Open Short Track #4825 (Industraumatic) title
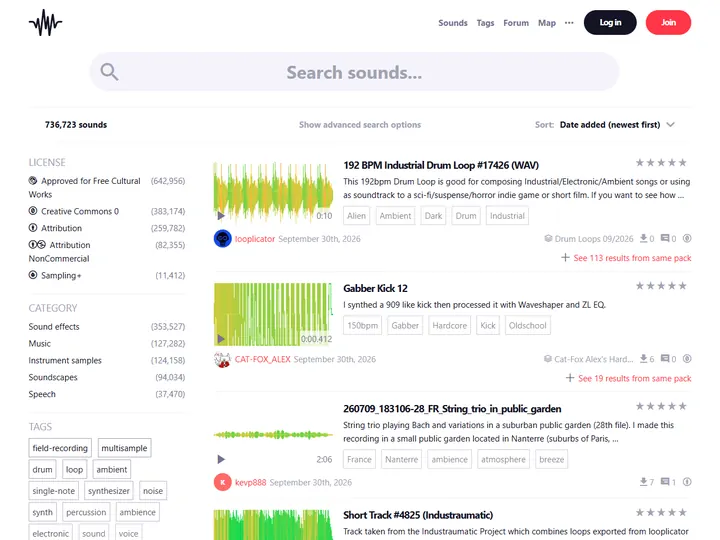Screen dimensions: 720x540 (x=418, y=515)
